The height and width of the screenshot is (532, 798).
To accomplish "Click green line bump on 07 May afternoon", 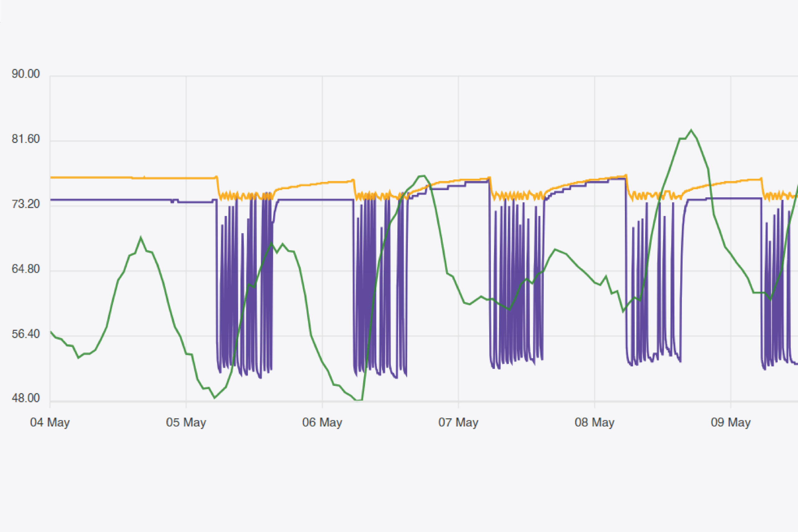I will pos(555,250).
